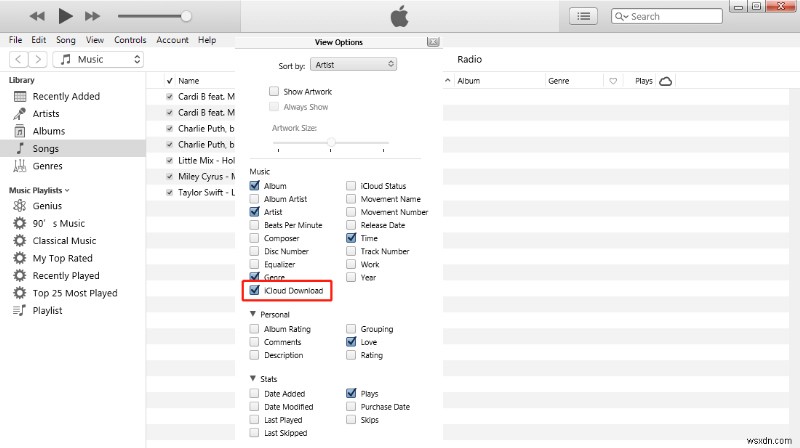Go back with the left arrow button
800x448 pixels.
pyautogui.click(x=18, y=59)
